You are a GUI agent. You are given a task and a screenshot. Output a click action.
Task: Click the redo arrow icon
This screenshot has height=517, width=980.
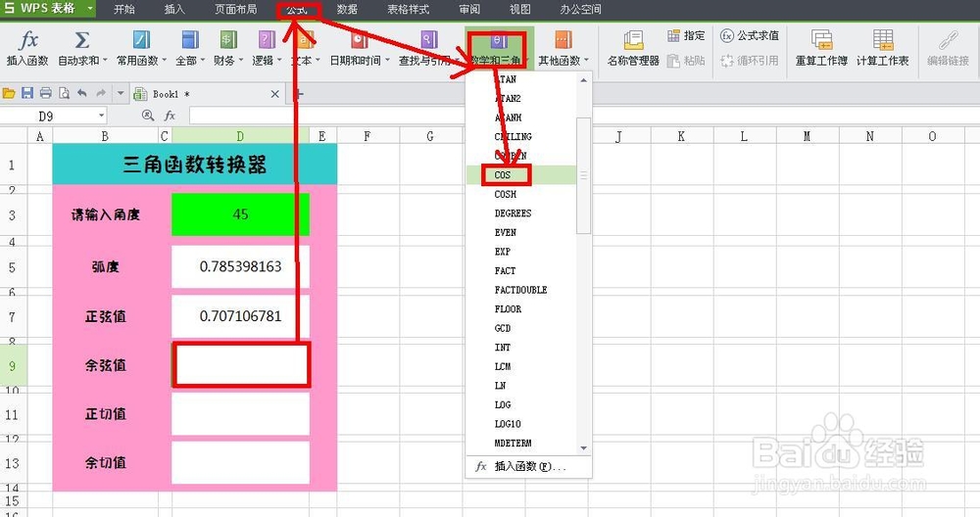click(x=101, y=93)
